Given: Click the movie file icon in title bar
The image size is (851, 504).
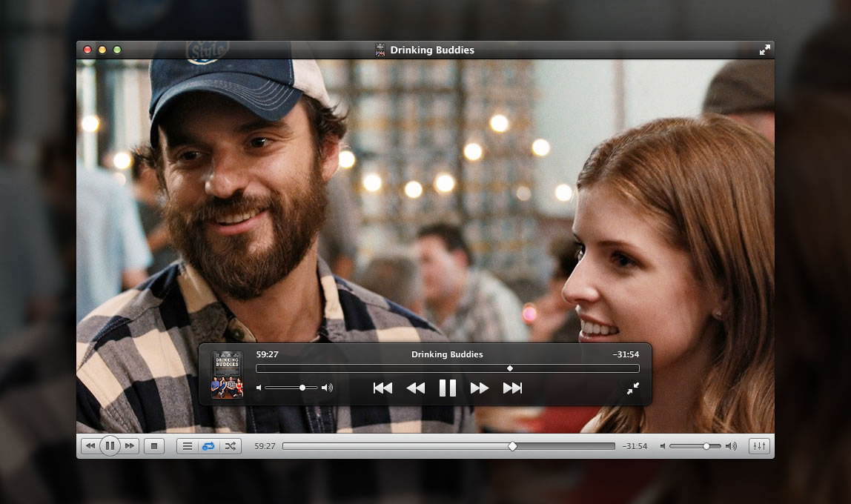Looking at the screenshot, I should 380,50.
